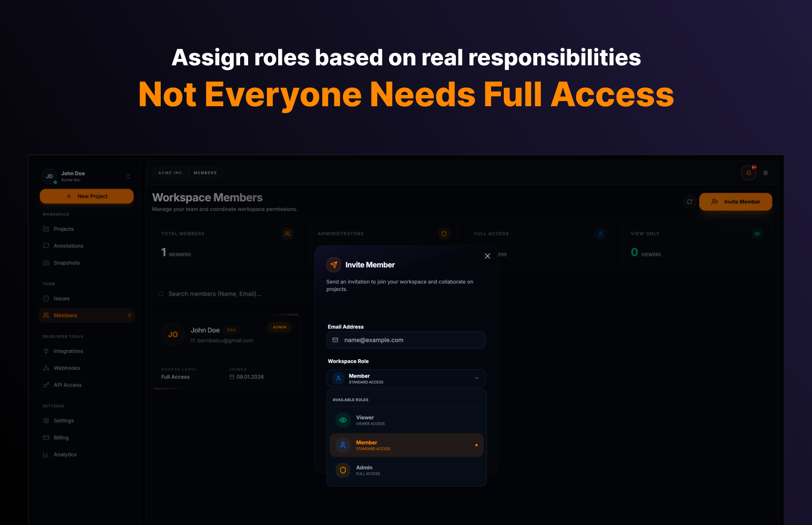Select the Viewer role with viewer access
The width and height of the screenshot is (812, 525).
coord(406,420)
